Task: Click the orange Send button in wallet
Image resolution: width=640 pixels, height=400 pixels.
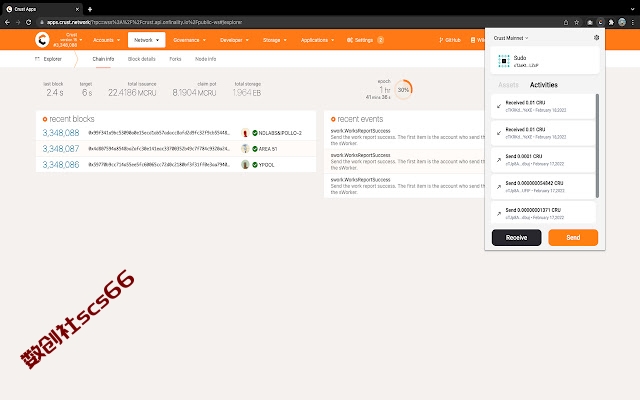Action: point(573,238)
